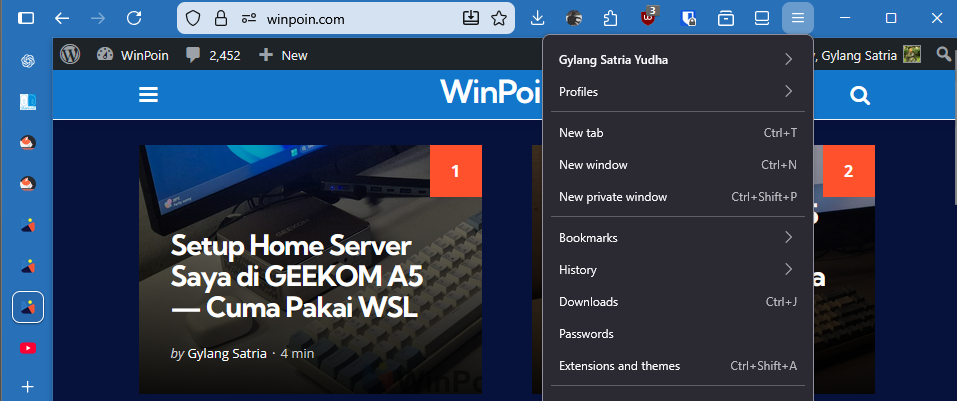957x401 pixels.
Task: Switch to the YouTube vertical tab
Action: coord(28,348)
